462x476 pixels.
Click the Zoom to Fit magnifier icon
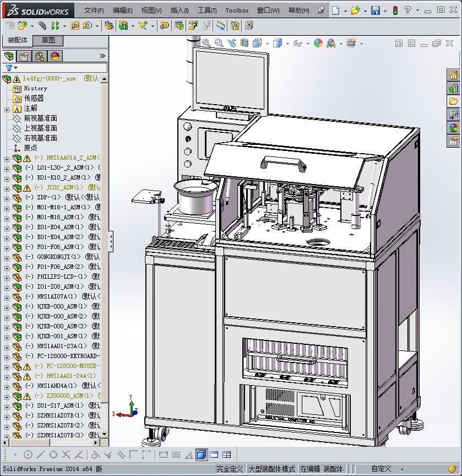pos(206,43)
